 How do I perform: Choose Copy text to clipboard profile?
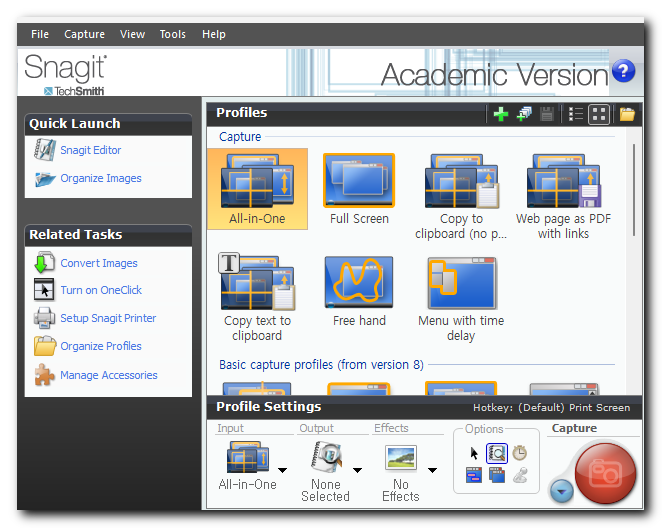pyautogui.click(x=257, y=298)
